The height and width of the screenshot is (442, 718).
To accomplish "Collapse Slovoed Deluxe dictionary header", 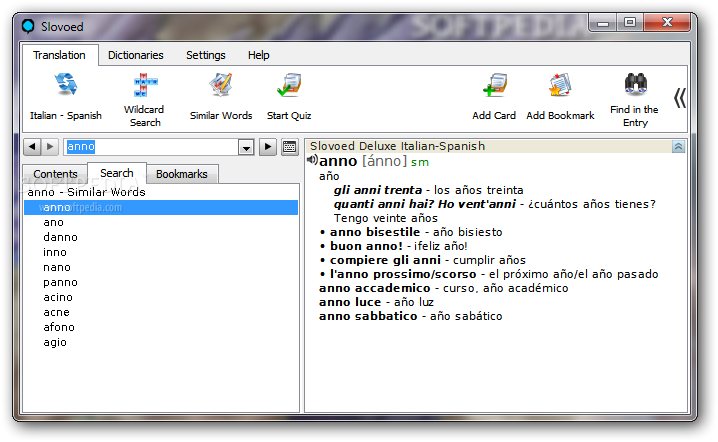I will [x=678, y=147].
